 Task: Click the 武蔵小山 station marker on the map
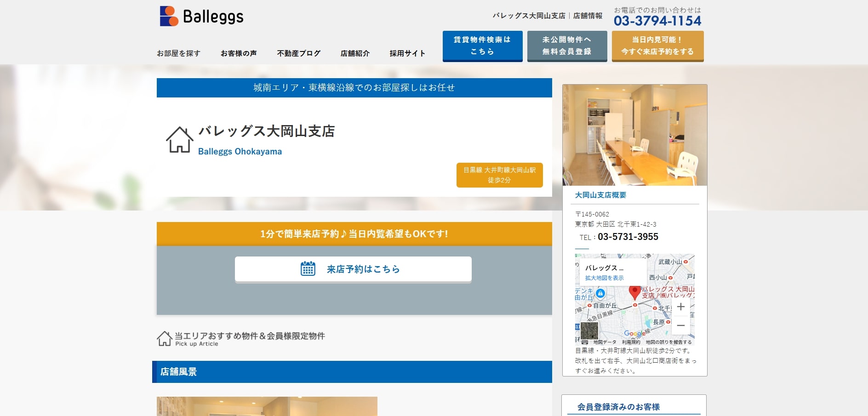685,262
